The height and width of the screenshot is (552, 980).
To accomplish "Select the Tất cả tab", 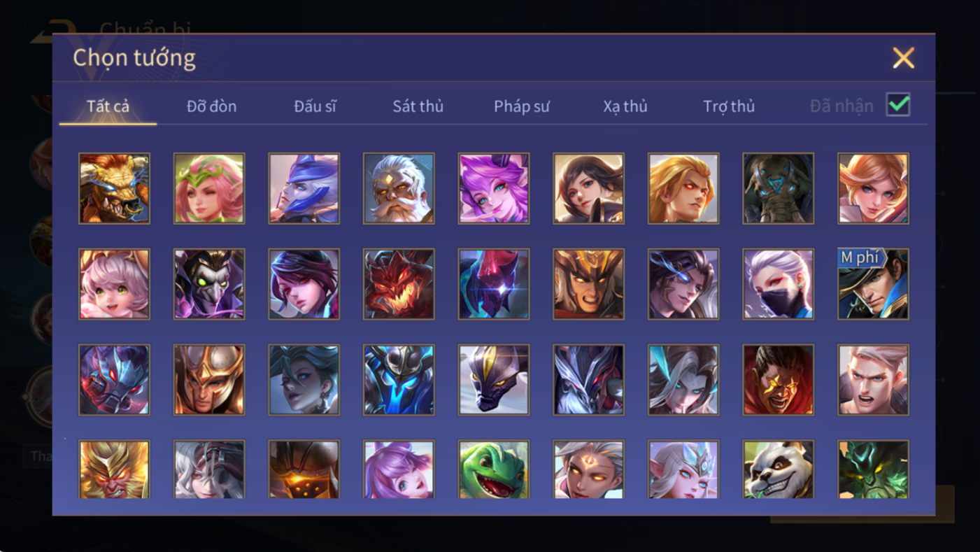I will (x=108, y=106).
